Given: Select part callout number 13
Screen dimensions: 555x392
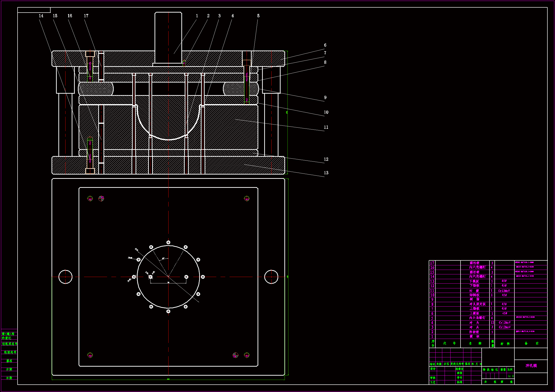Looking at the screenshot, I should tap(326, 173).
